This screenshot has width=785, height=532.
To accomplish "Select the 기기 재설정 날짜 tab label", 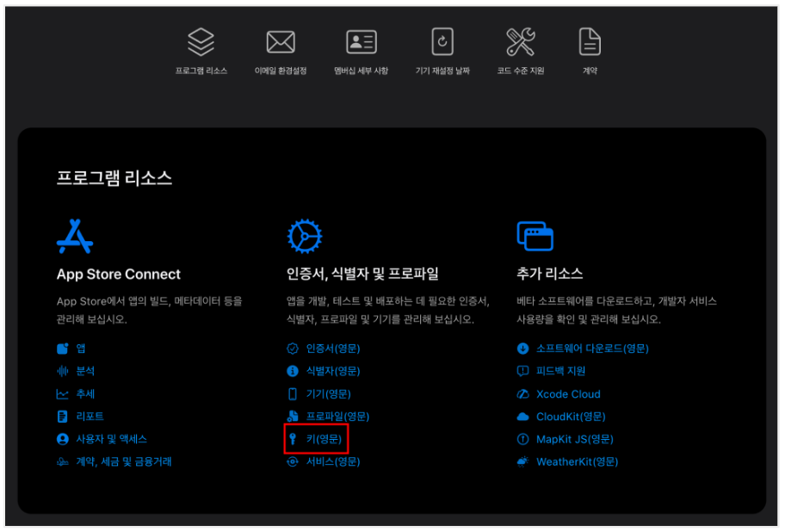I will [x=442, y=71].
